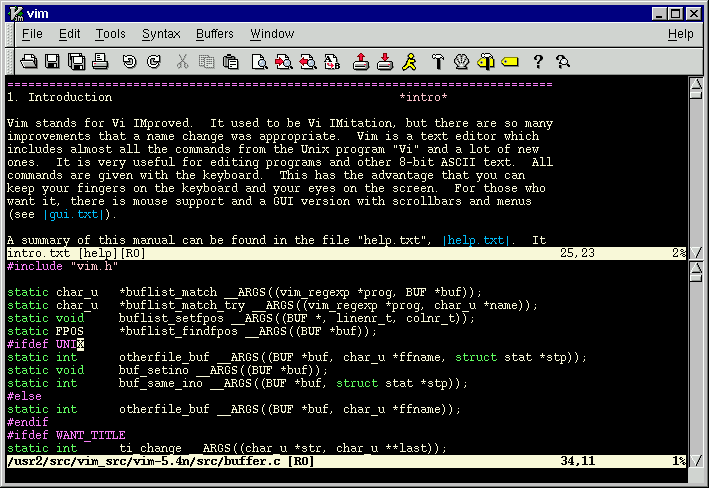This screenshot has width=709, height=488.
Task: Click the '34,11' cursor position indicator
Action: pos(577,461)
